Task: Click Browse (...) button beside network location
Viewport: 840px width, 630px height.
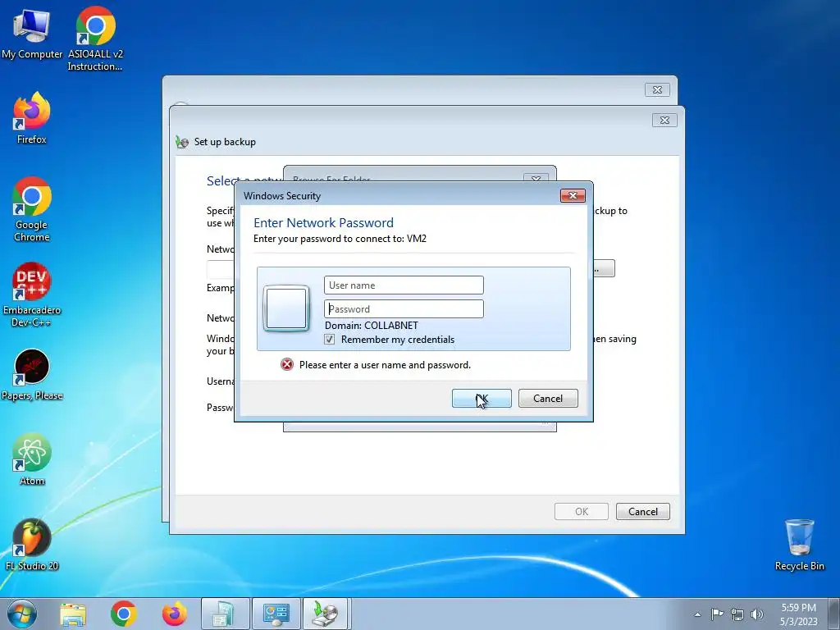Action: click(x=603, y=268)
